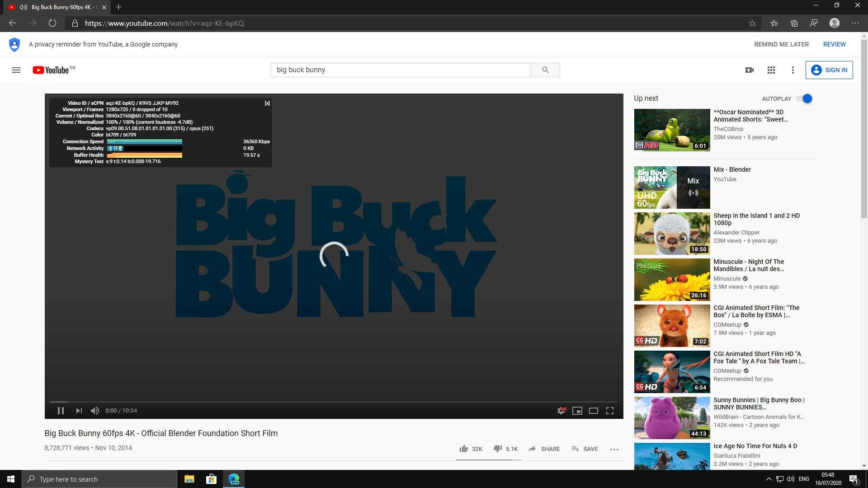Viewport: 868px width, 488px height.
Task: Select the video search input field
Action: pyautogui.click(x=401, y=70)
